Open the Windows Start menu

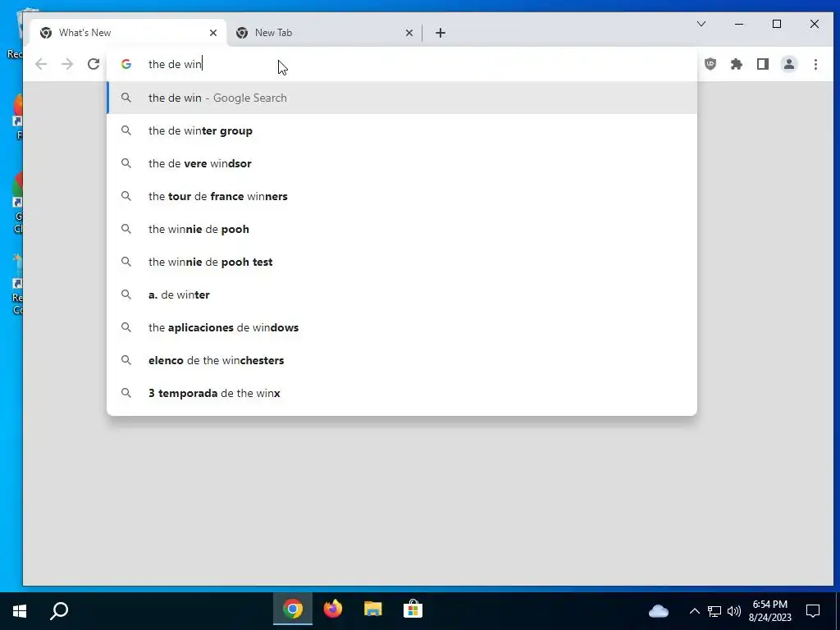click(x=20, y=610)
